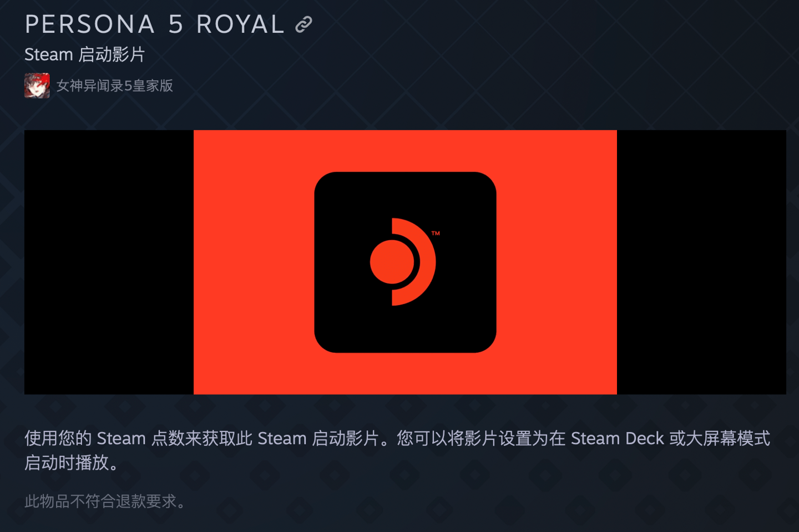Open the 女神异闻录5皇家版 game link
The image size is (799, 532).
click(115, 85)
